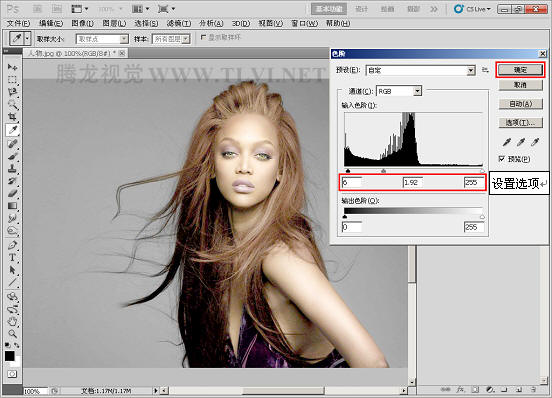Select the Type tool
This screenshot has height=398, width=552.
point(12,258)
